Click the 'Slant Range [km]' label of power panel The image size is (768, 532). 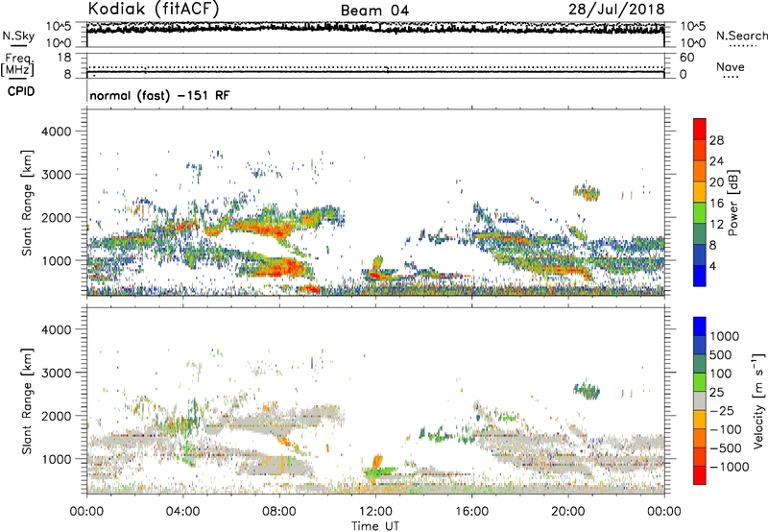(x=27, y=203)
